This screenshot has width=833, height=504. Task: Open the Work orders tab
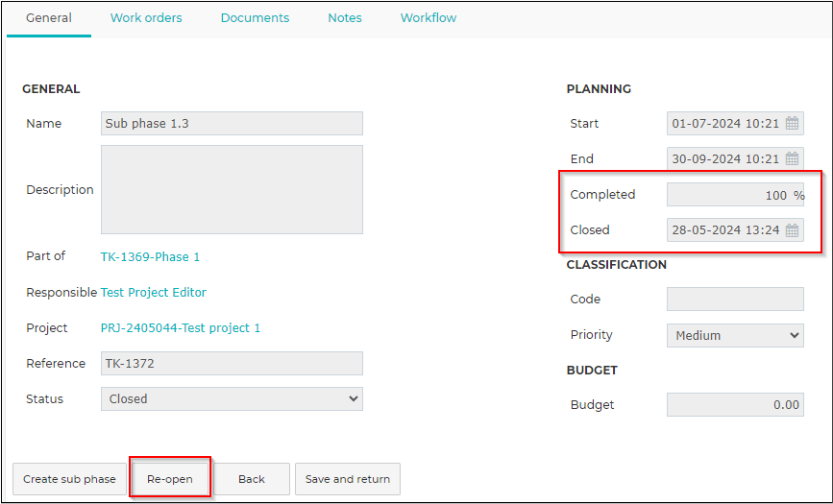(x=146, y=18)
